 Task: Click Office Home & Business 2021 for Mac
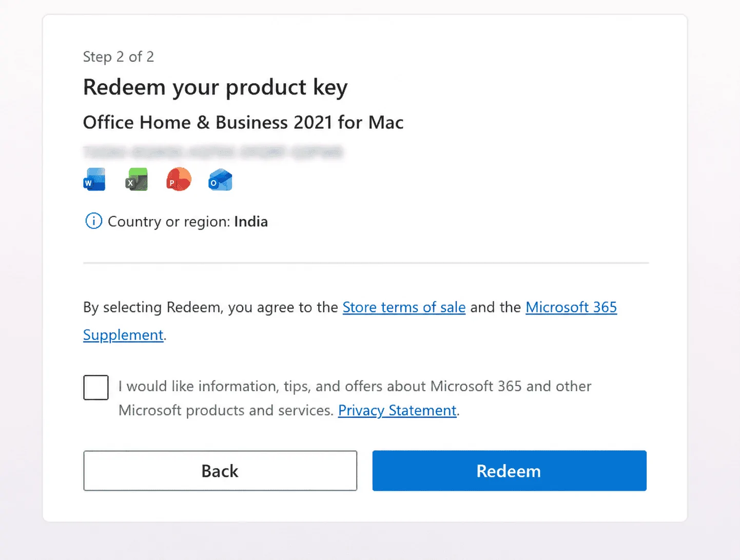click(x=243, y=123)
